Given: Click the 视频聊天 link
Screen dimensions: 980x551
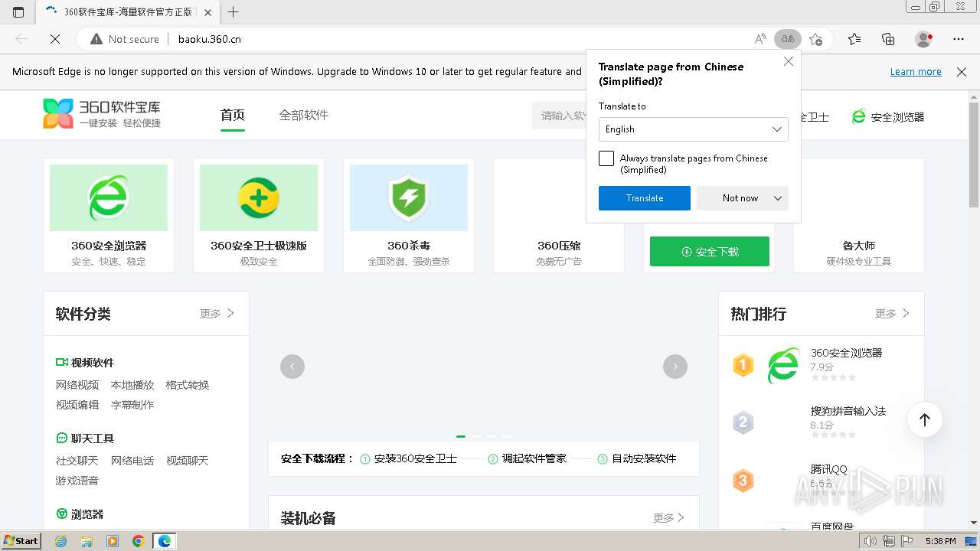Looking at the screenshot, I should [x=188, y=461].
